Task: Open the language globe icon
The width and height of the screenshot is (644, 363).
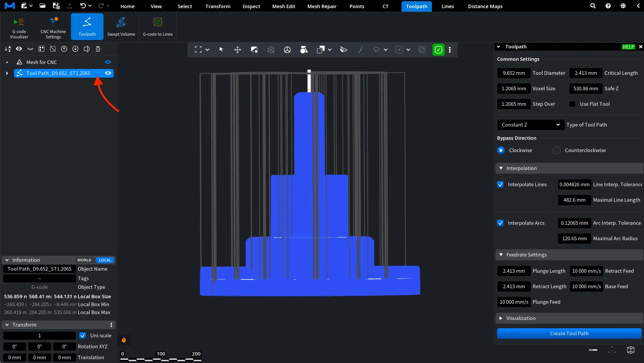Action: point(623,6)
